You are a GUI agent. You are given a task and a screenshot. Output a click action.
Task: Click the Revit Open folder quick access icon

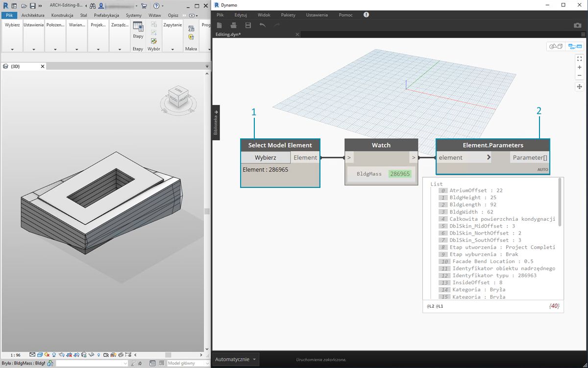click(24, 6)
